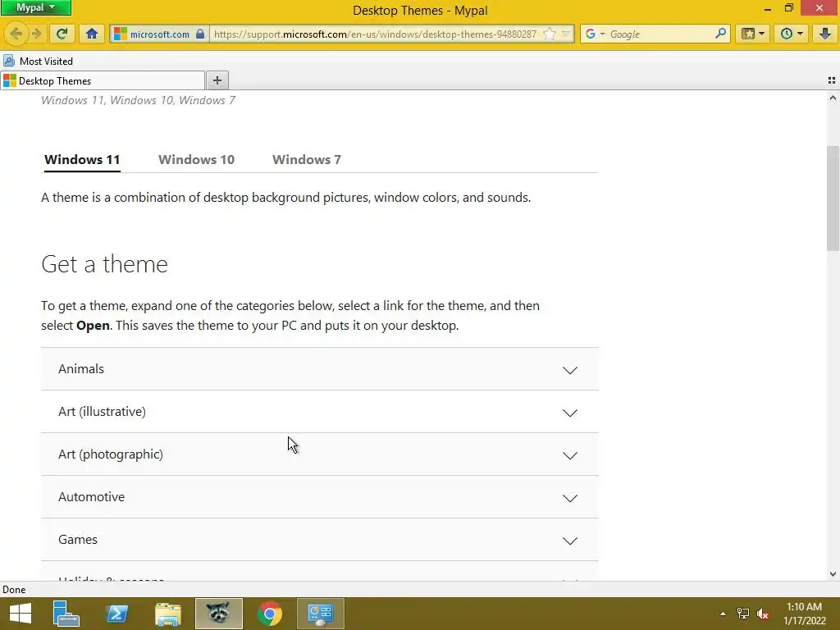Open the URL history dropdown arrow

pyautogui.click(x=566, y=34)
